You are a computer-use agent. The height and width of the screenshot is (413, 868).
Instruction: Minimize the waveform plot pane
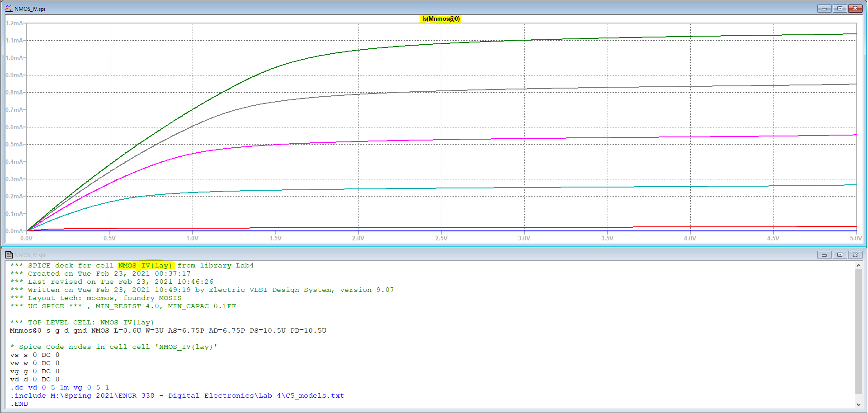click(824, 9)
